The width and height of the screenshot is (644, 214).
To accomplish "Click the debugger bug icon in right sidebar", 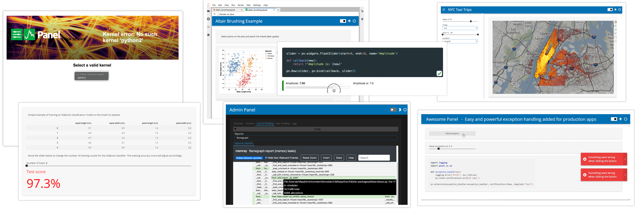I will pyautogui.click(x=362, y=19).
